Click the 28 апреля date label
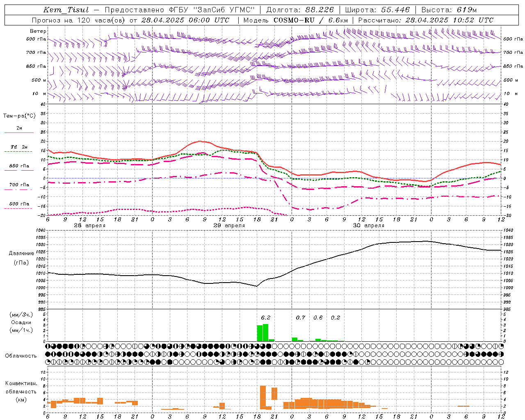The width and height of the screenshot is (525, 420). pyautogui.click(x=89, y=226)
